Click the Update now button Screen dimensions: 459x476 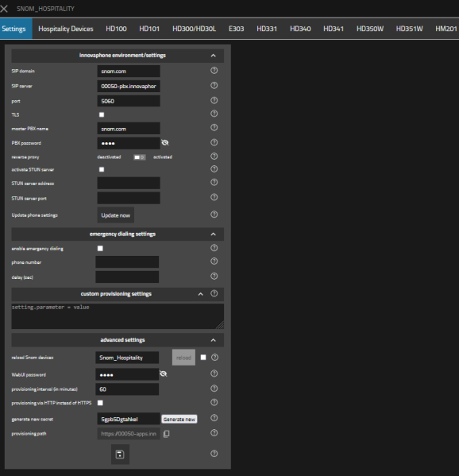tap(116, 215)
